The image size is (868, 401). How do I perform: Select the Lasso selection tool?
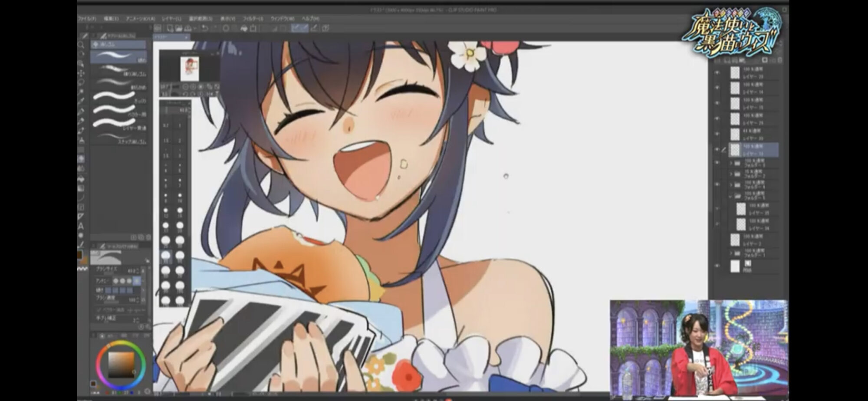pyautogui.click(x=81, y=82)
